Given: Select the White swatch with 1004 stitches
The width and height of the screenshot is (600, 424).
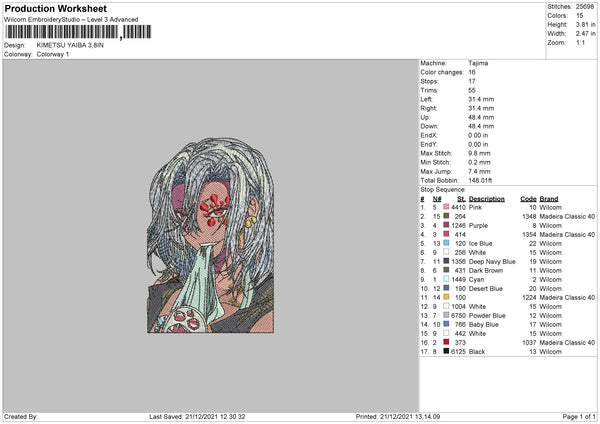Looking at the screenshot, I should (x=446, y=306).
